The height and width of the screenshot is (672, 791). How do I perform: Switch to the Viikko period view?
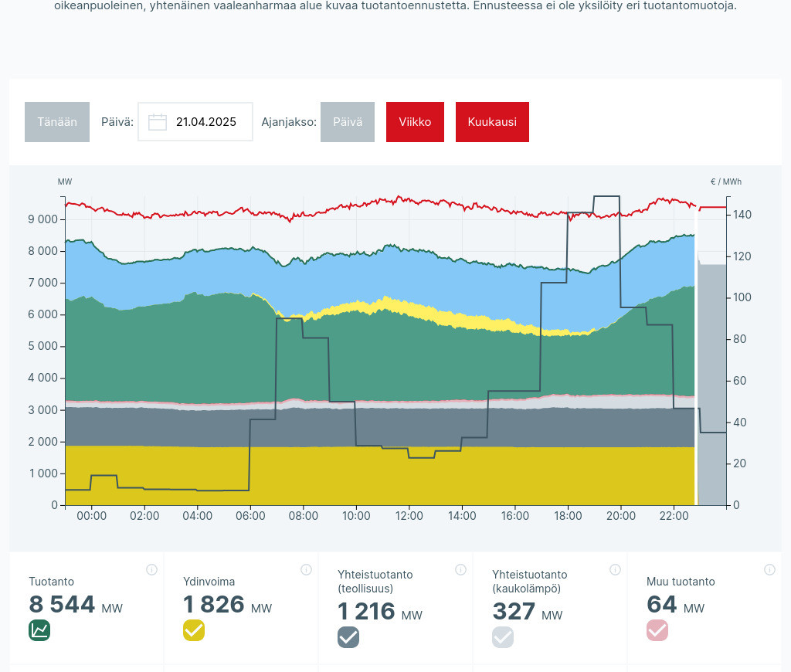[x=415, y=122]
